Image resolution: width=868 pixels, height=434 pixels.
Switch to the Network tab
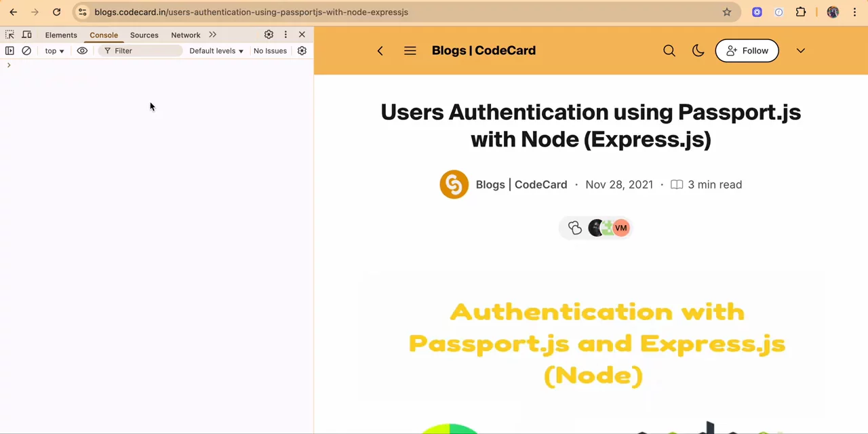pyautogui.click(x=185, y=35)
